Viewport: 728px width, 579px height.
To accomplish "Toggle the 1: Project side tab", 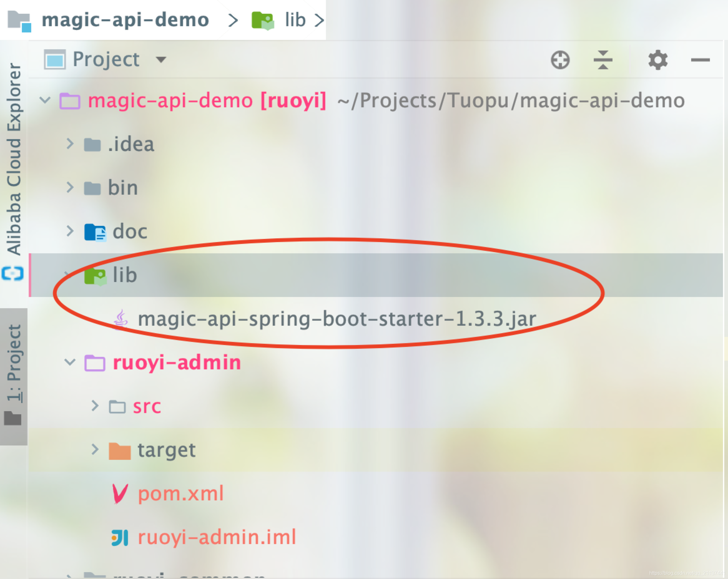I will click(x=14, y=375).
